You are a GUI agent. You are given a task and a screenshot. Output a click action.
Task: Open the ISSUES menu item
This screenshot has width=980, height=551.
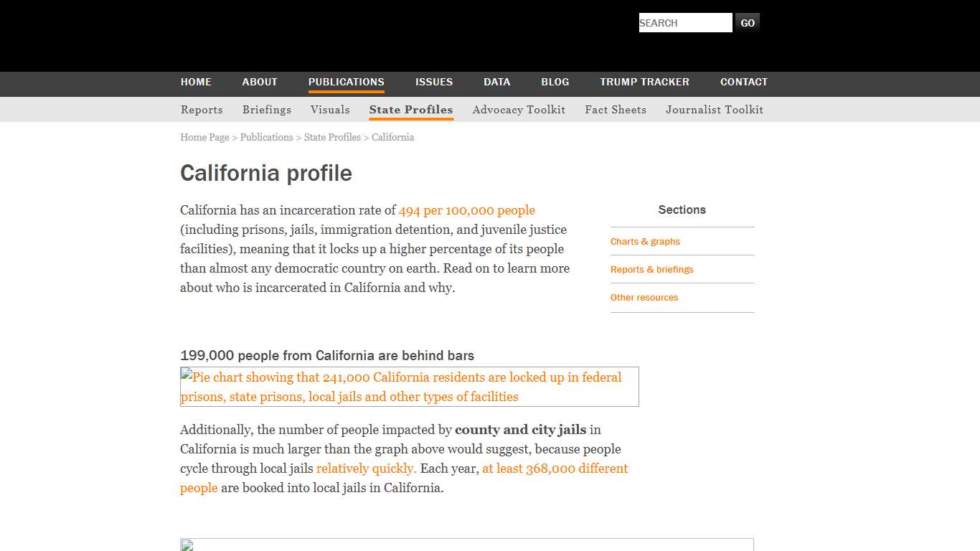pos(433,82)
